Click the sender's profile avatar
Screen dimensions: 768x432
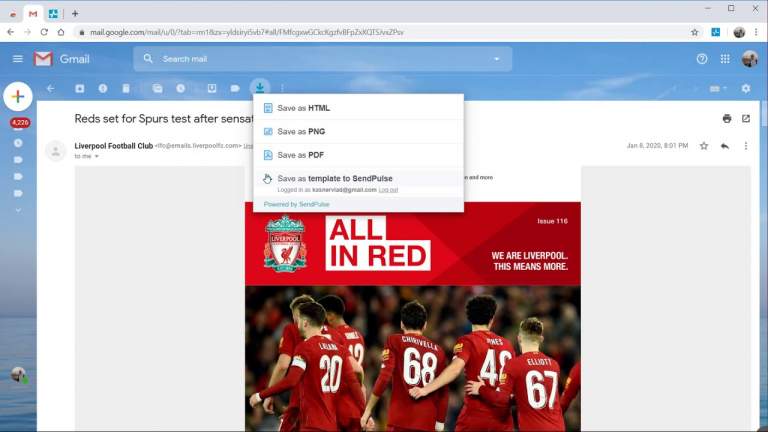coord(56,150)
